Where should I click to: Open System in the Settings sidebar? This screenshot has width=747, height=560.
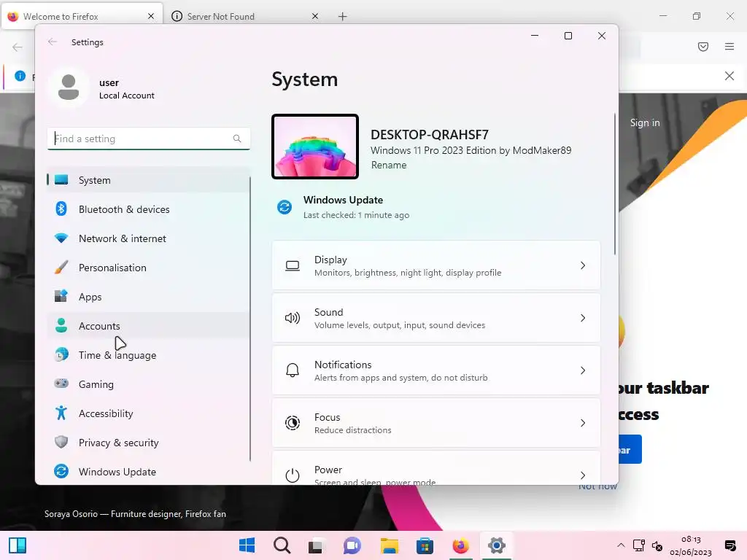(149, 180)
